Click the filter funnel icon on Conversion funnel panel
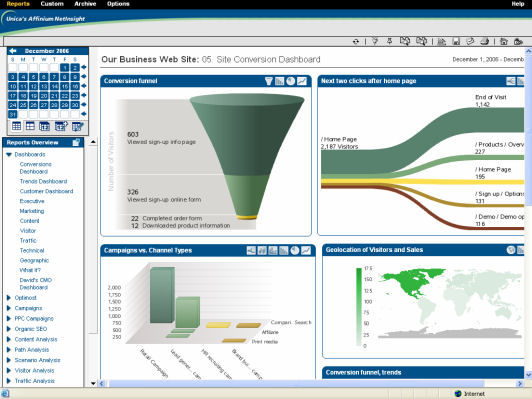The height and width of the screenshot is (399, 532). [x=269, y=81]
